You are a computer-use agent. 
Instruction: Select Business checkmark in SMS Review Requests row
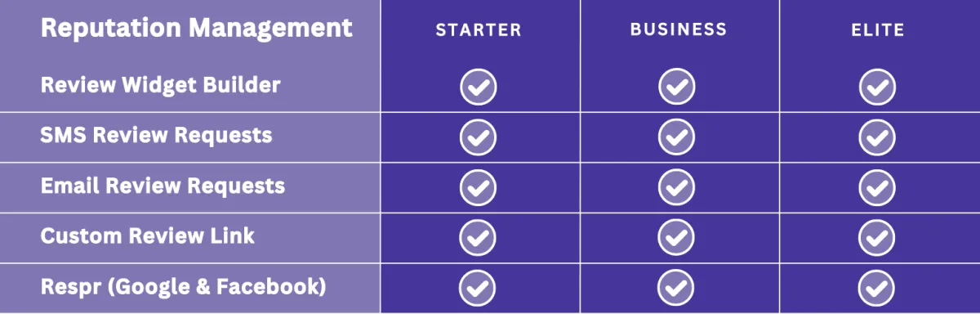[x=677, y=137]
